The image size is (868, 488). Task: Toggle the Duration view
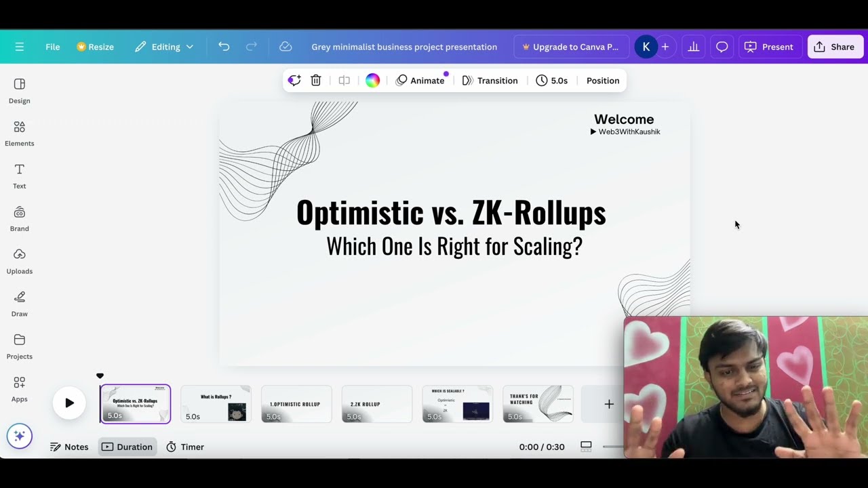(127, 447)
